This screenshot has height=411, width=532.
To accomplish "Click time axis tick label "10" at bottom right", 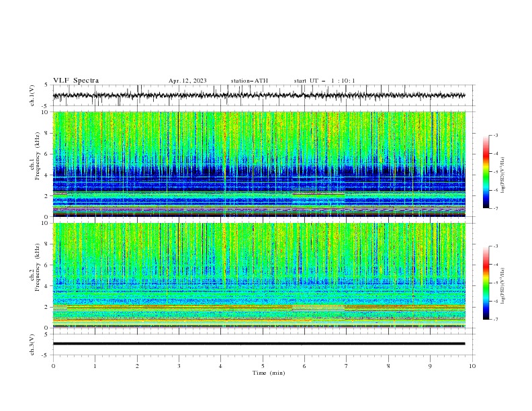I will pos(472,366).
